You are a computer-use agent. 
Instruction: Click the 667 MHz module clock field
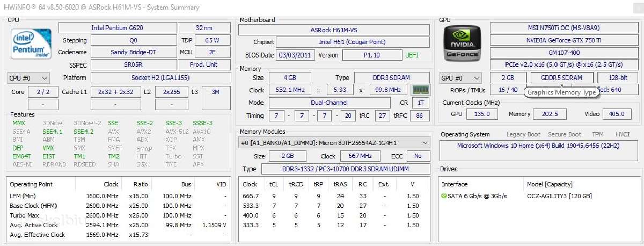pos(361,156)
